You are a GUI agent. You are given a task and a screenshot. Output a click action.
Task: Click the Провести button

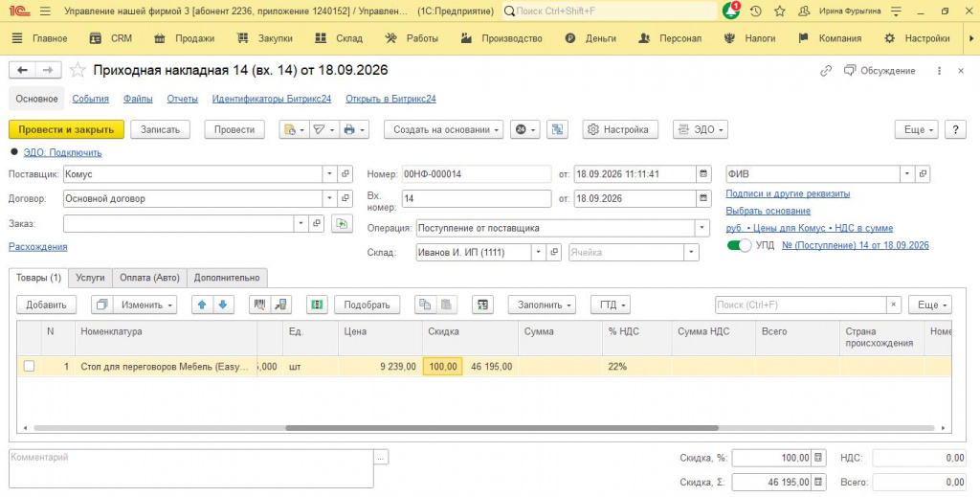(234, 129)
